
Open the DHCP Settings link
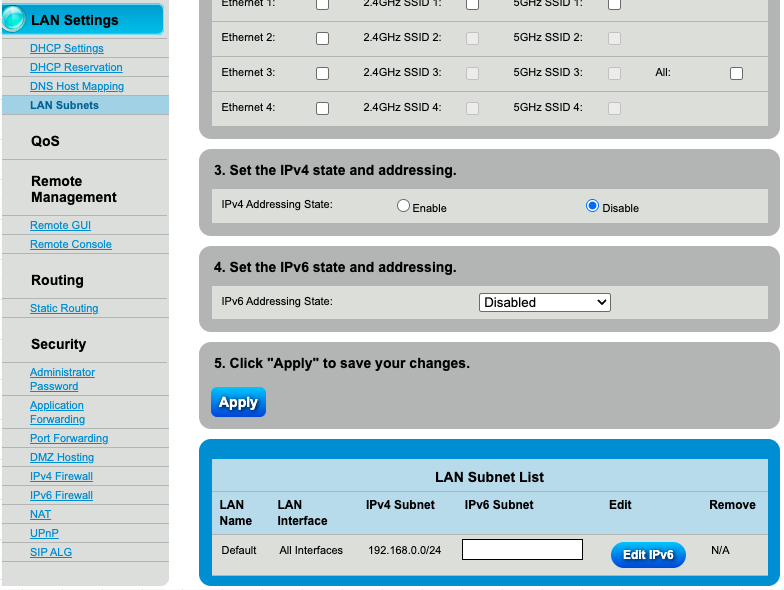pos(67,48)
